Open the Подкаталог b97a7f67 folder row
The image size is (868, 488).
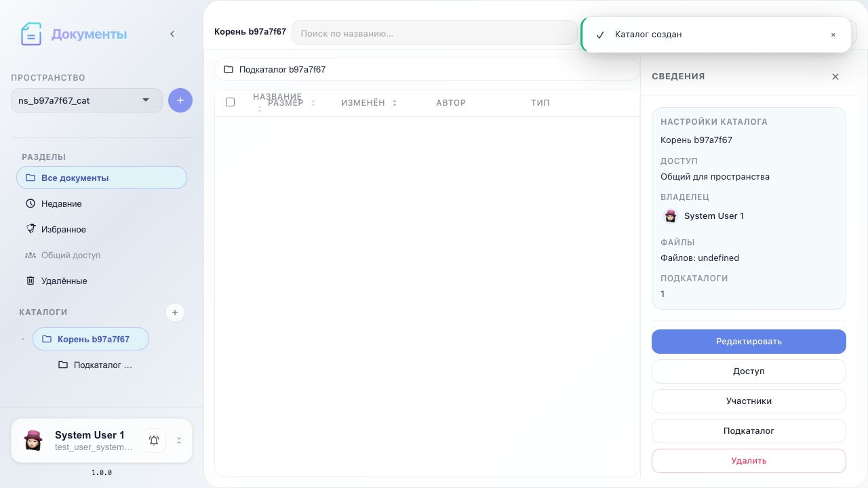[x=427, y=69]
